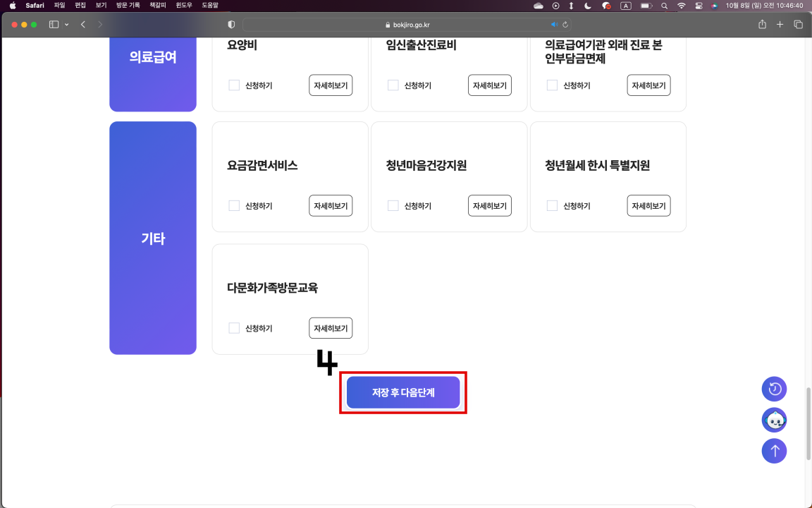
Task: Click the circular history/recent icon above chatbot
Action: pyautogui.click(x=774, y=389)
